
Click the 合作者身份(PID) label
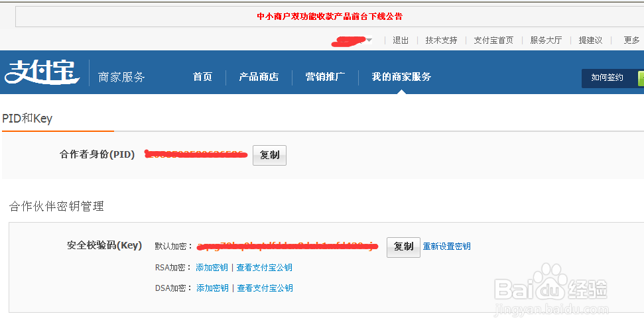pos(97,154)
